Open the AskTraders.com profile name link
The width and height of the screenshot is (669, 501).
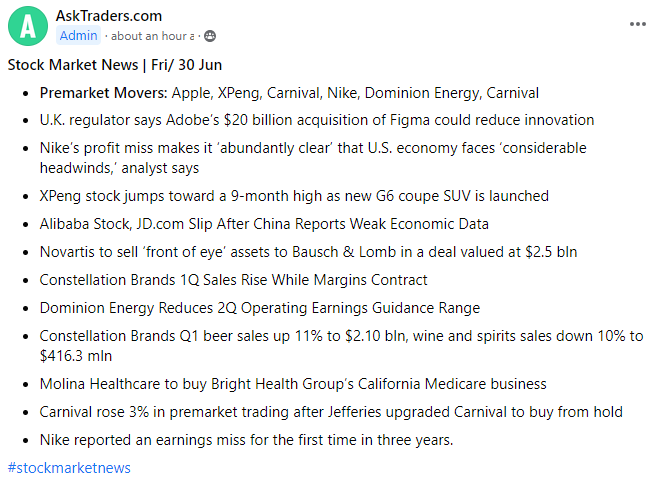coord(109,16)
